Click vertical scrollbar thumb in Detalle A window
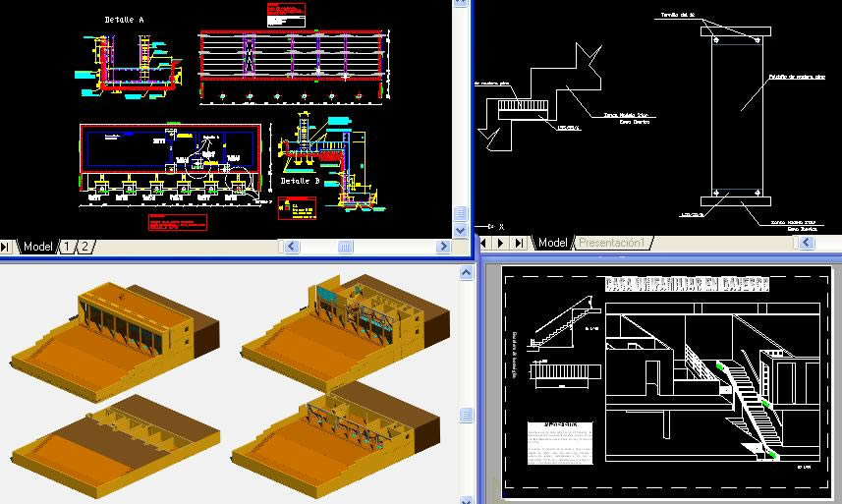Image resolution: width=842 pixels, height=504 pixels. pos(460,213)
